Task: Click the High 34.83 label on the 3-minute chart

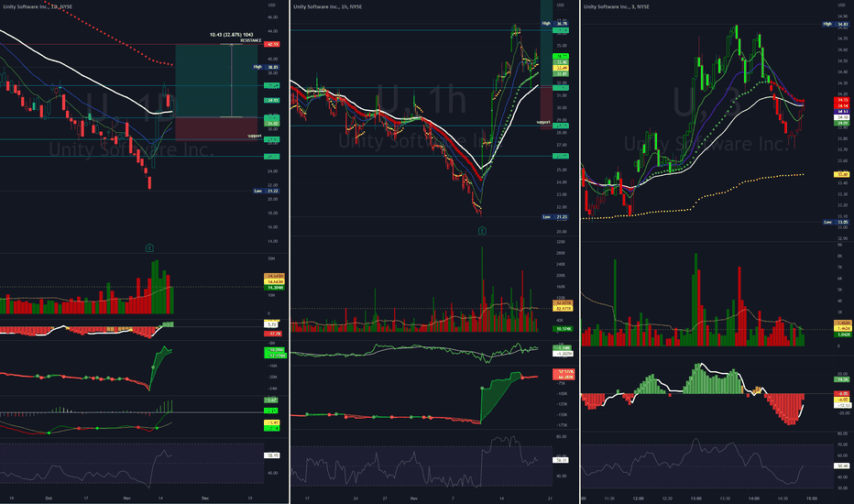Action: pos(836,24)
